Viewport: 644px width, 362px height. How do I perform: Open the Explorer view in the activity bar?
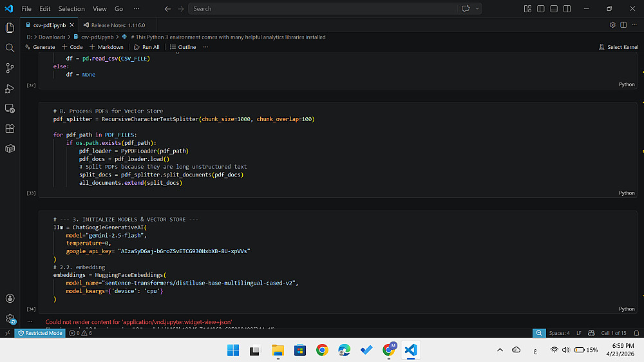point(10,28)
